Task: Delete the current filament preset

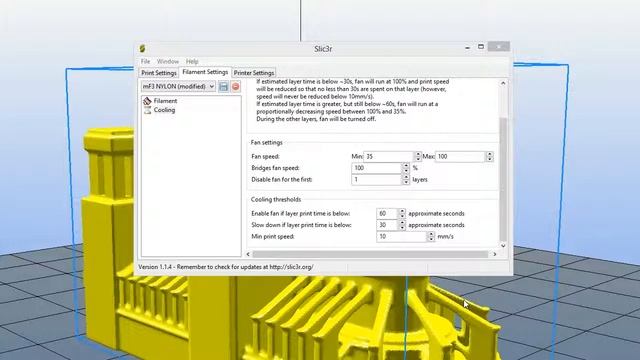Action: (x=236, y=87)
